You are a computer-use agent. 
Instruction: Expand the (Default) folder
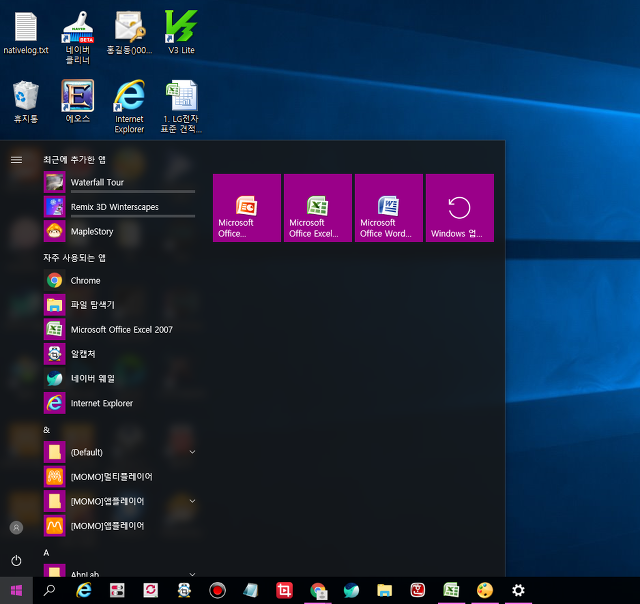[x=120, y=452]
